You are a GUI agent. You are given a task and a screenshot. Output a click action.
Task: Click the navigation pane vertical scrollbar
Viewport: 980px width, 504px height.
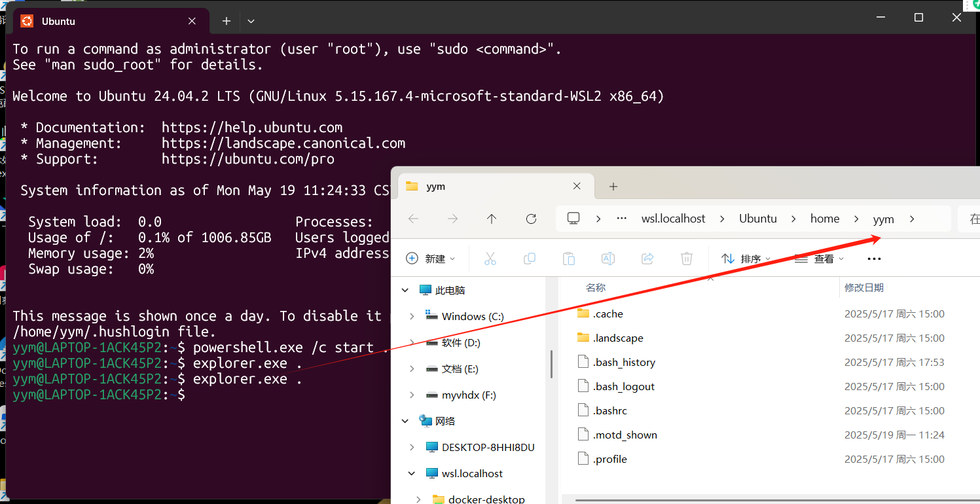click(x=552, y=364)
